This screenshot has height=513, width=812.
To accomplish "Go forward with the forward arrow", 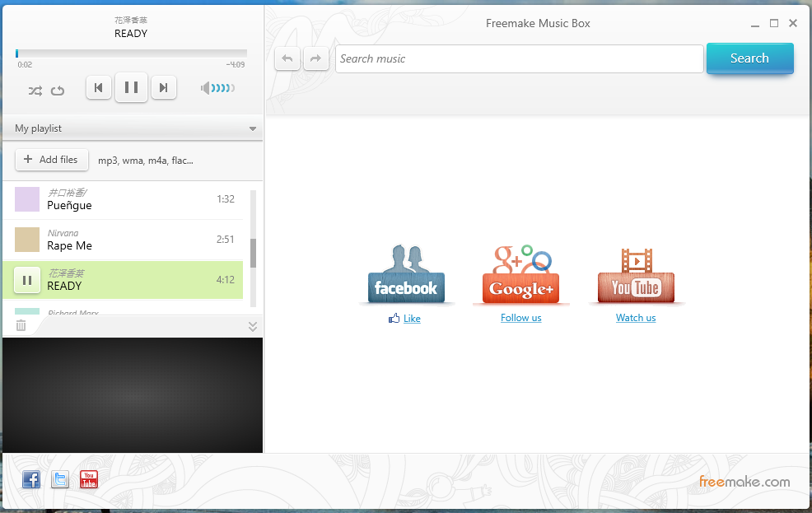I will [x=315, y=58].
